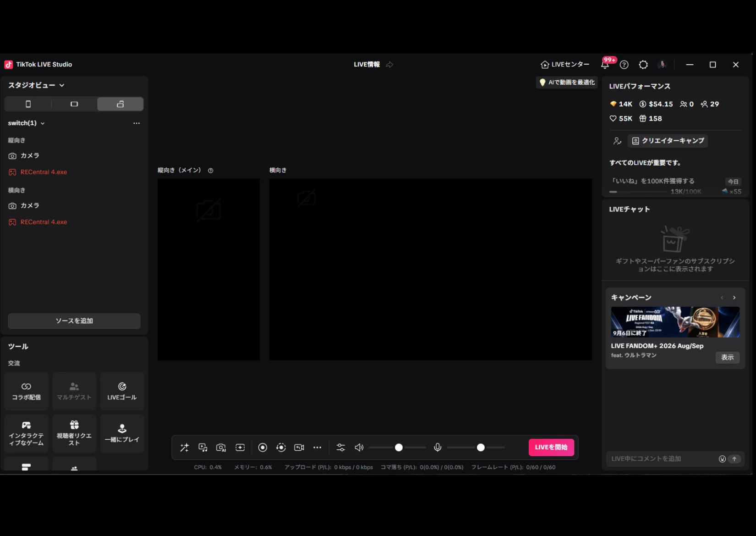This screenshot has height=536, width=756.
Task: Open the AI camera tool
Action: (221, 448)
